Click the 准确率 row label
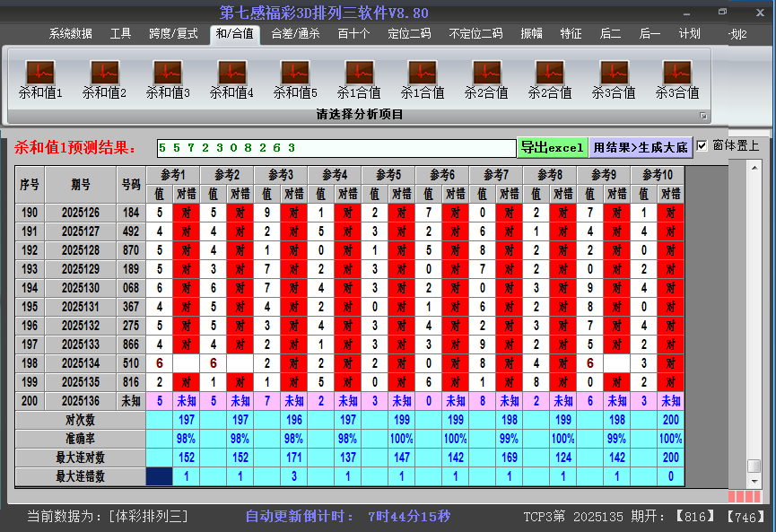The width and height of the screenshot is (776, 532). [80, 439]
